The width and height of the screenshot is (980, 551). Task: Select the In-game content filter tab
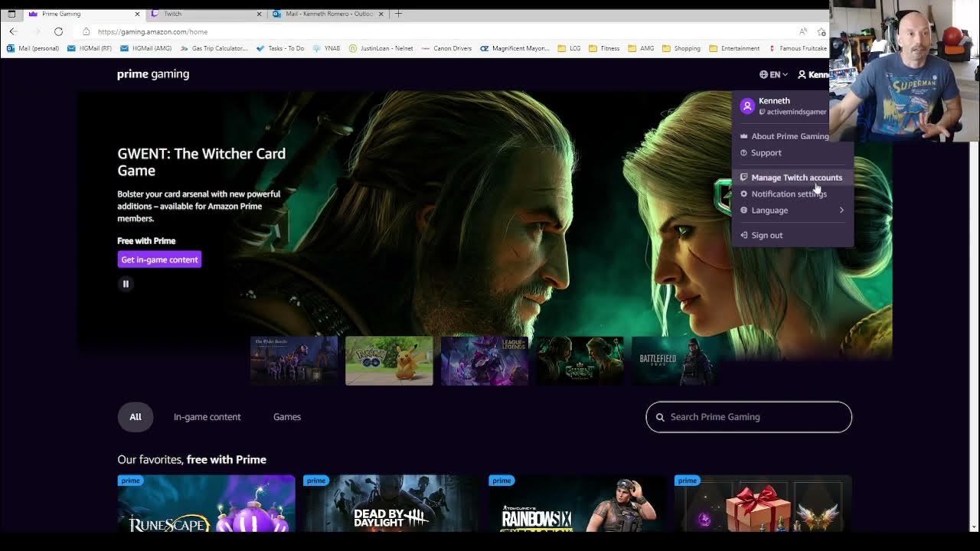click(207, 417)
